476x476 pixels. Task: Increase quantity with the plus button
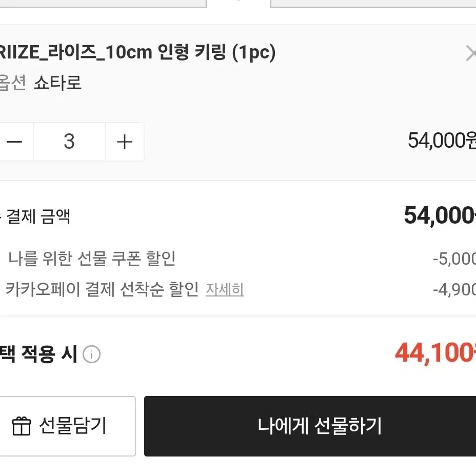click(125, 142)
